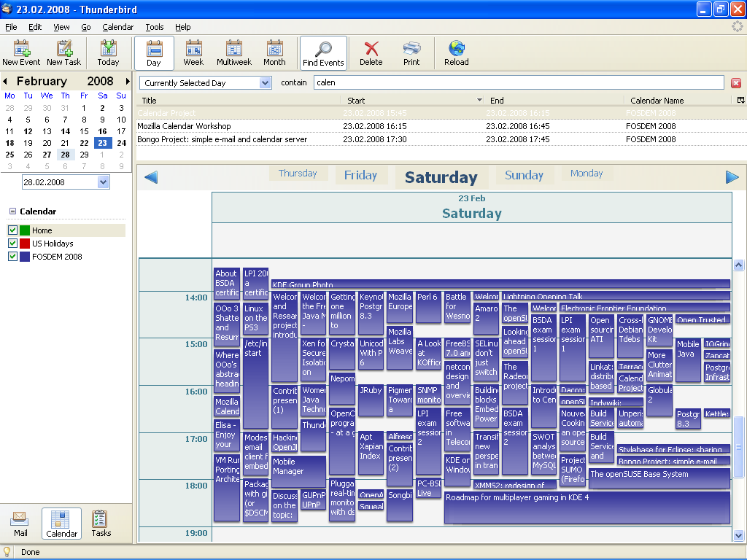Open the Edit menu
Viewport: 747px width, 560px height.
(x=35, y=27)
